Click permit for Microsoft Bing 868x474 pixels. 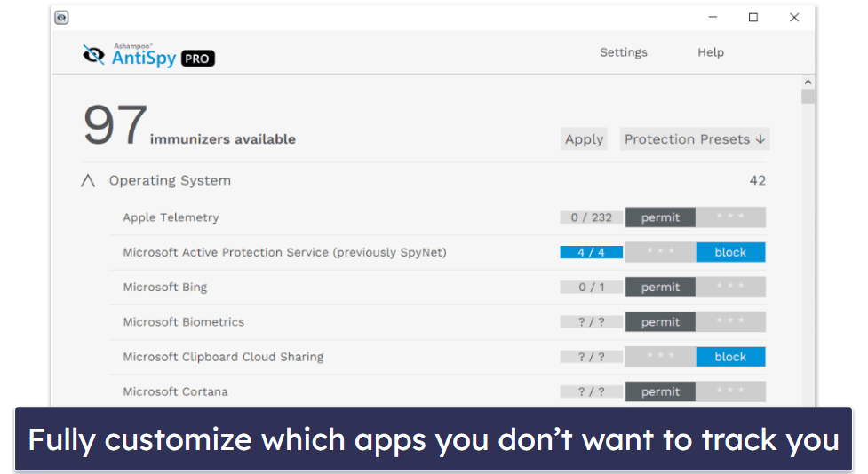(x=660, y=287)
